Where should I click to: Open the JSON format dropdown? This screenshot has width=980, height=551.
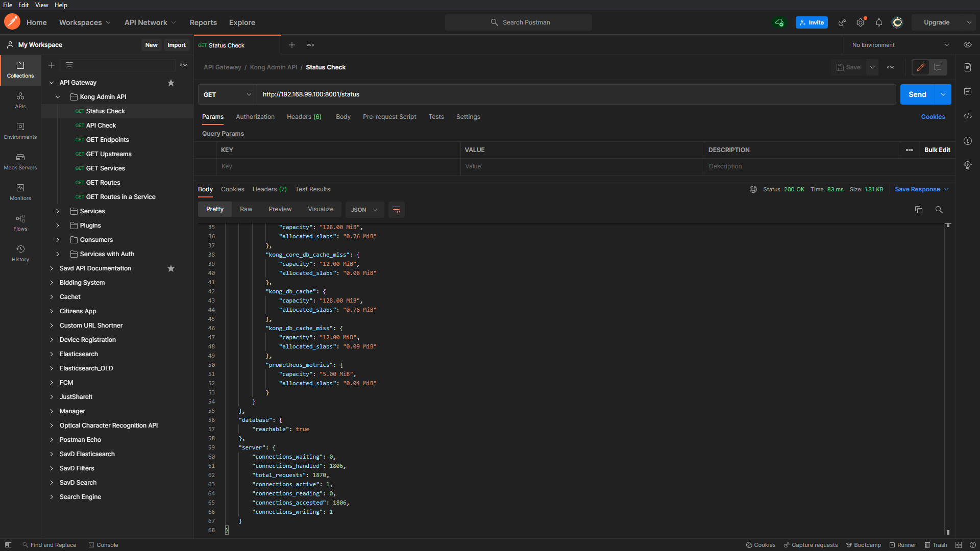coord(364,210)
